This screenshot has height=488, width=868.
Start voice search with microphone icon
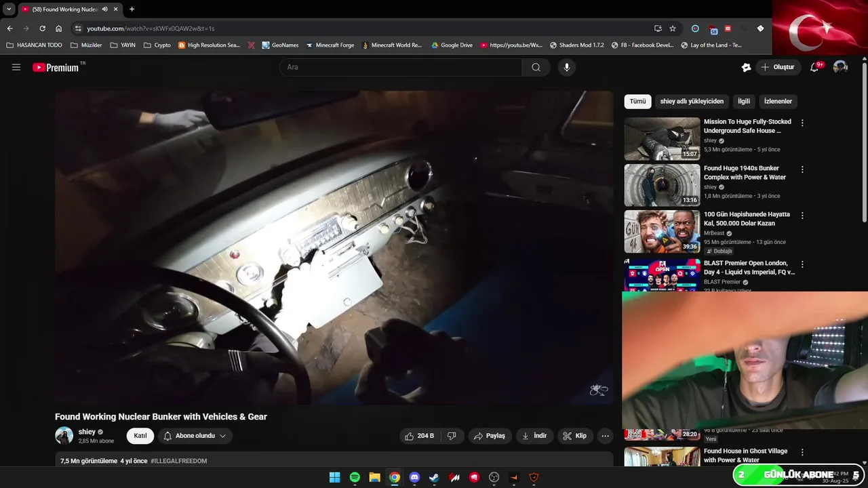[x=567, y=67]
